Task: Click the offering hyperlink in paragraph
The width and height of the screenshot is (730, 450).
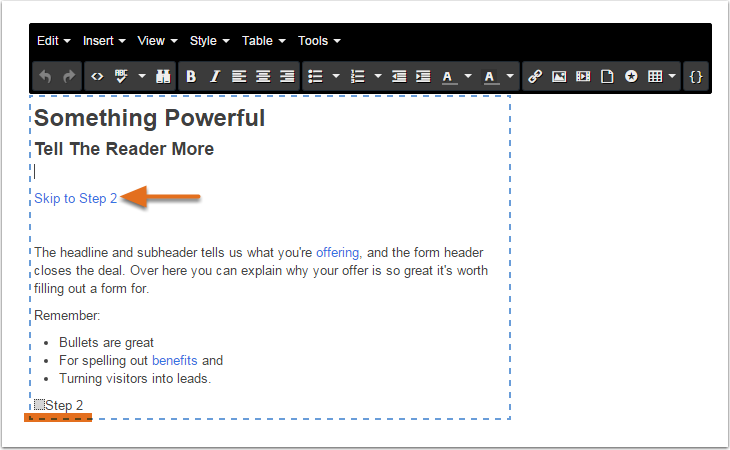Action: coord(338,253)
